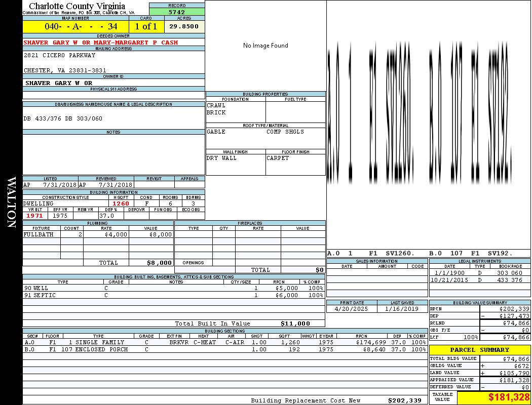Screen dimensions: 532x405
Task: Select the 10/21/2015 legal instrument entry
Action: [x=479, y=280]
